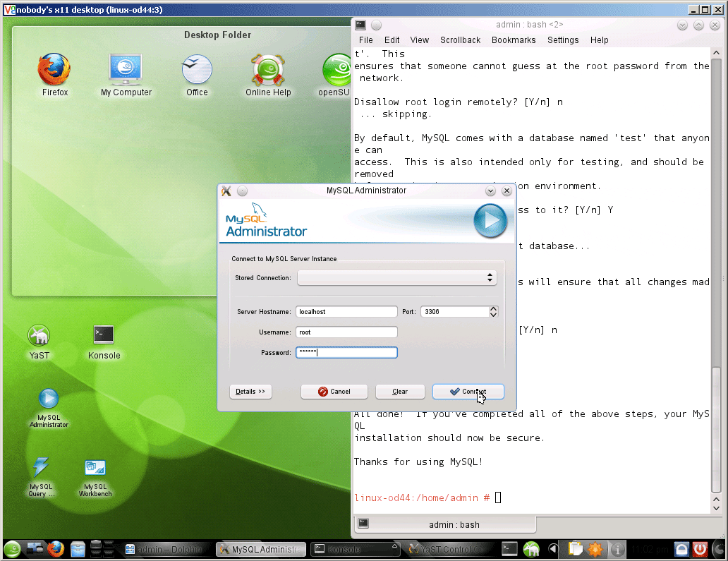This screenshot has width=728, height=561.
Task: Click the Konsole window menu icon in the titlebar
Action: tap(360, 25)
